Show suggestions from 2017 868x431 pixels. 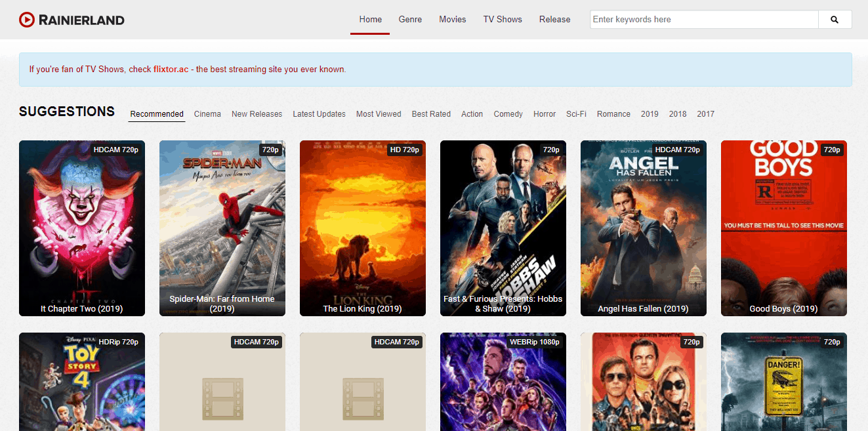point(706,114)
